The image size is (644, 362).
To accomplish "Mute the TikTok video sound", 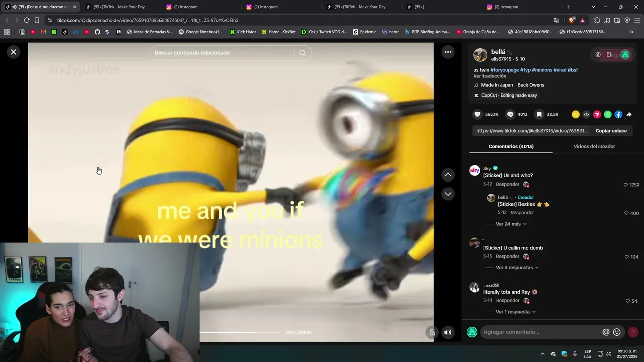I will 448,332.
